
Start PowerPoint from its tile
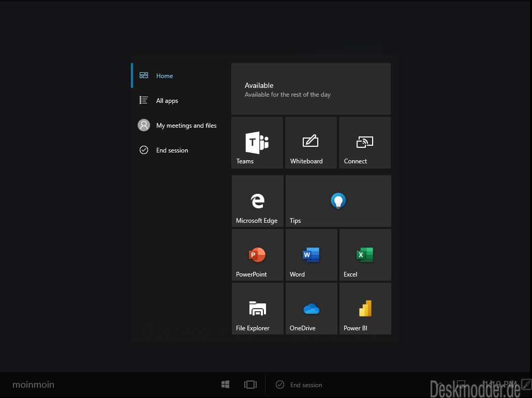pos(258,255)
